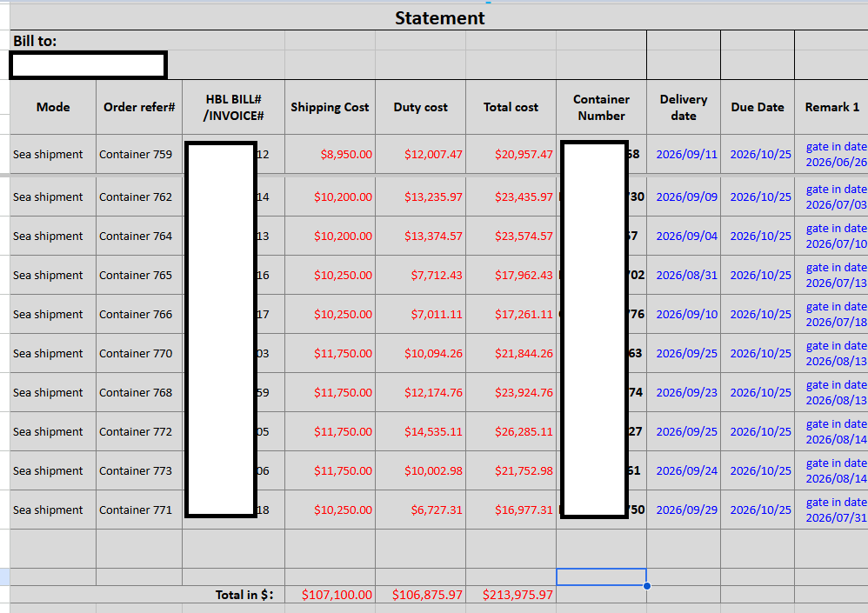868x613 pixels.
Task: Click the Duty cost column header
Action: (421, 107)
